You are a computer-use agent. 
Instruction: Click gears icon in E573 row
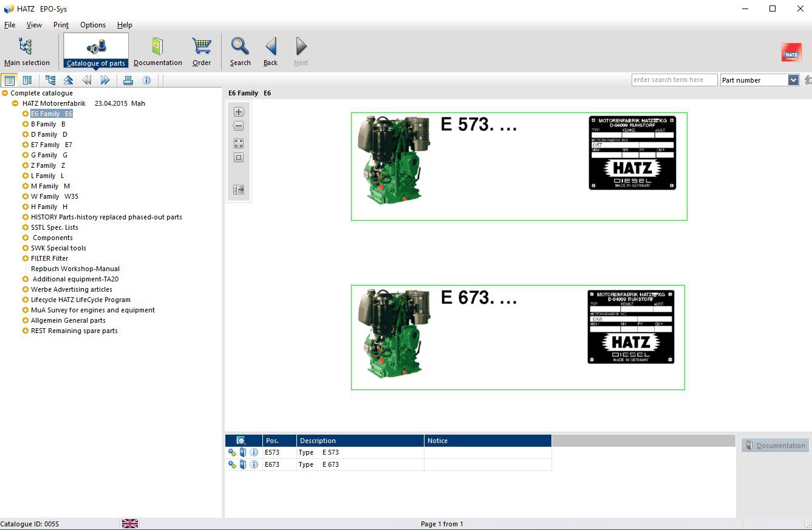pyautogui.click(x=232, y=452)
